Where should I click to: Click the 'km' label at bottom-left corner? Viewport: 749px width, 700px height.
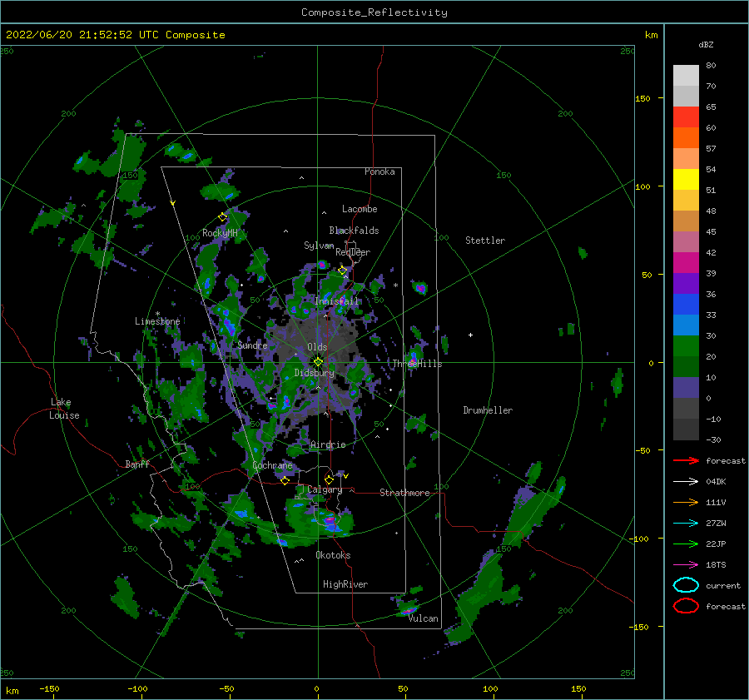(x=12, y=691)
